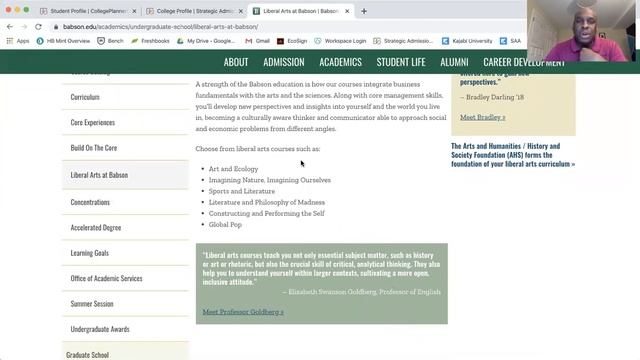Switch to the College Profile tab
This screenshot has width=640, height=360.
(x=194, y=11)
